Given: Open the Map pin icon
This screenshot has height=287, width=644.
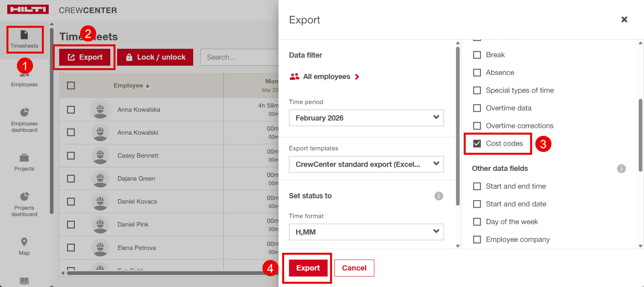Looking at the screenshot, I should coord(24,242).
